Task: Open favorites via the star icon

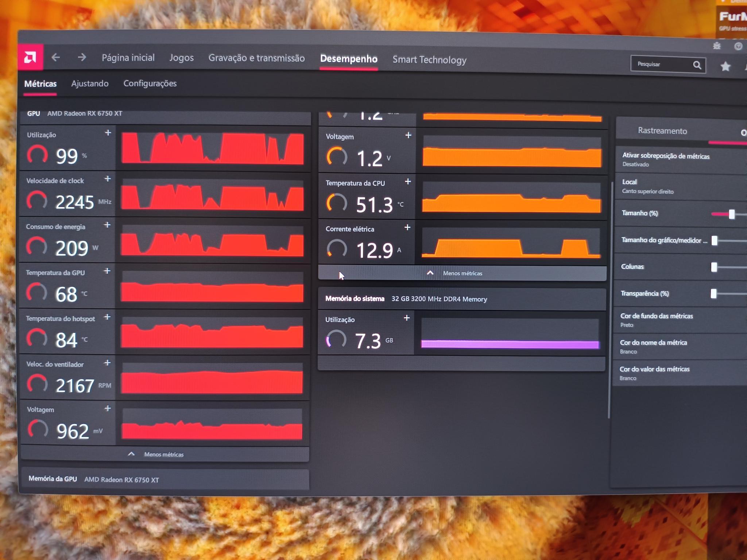Action: coord(725,66)
